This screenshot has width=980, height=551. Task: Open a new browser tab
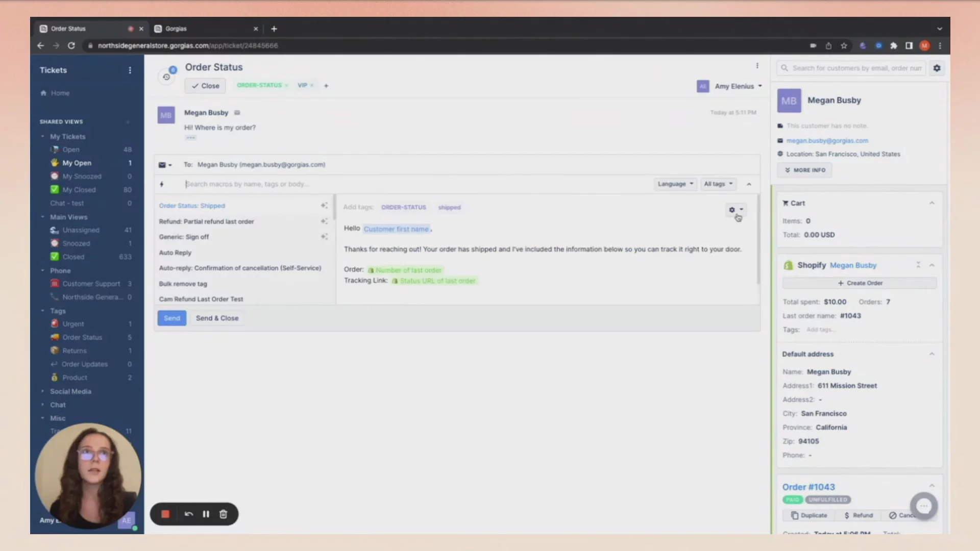click(274, 29)
